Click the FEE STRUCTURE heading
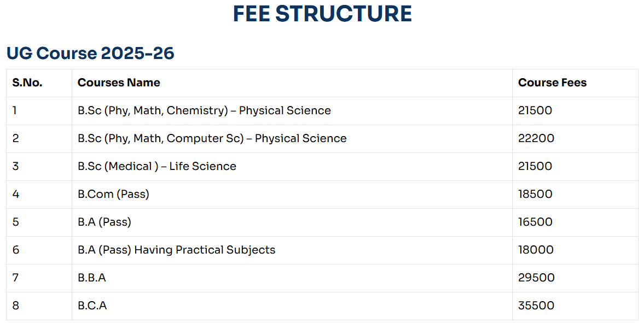 tap(322, 14)
